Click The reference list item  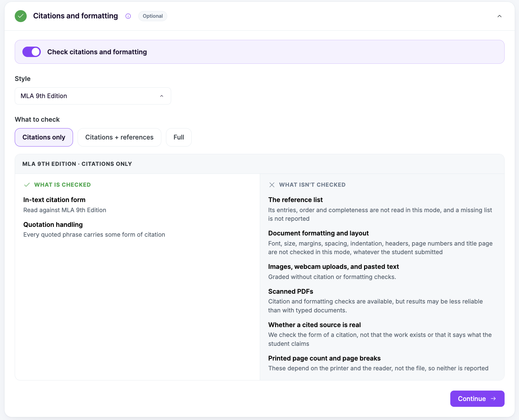point(295,200)
